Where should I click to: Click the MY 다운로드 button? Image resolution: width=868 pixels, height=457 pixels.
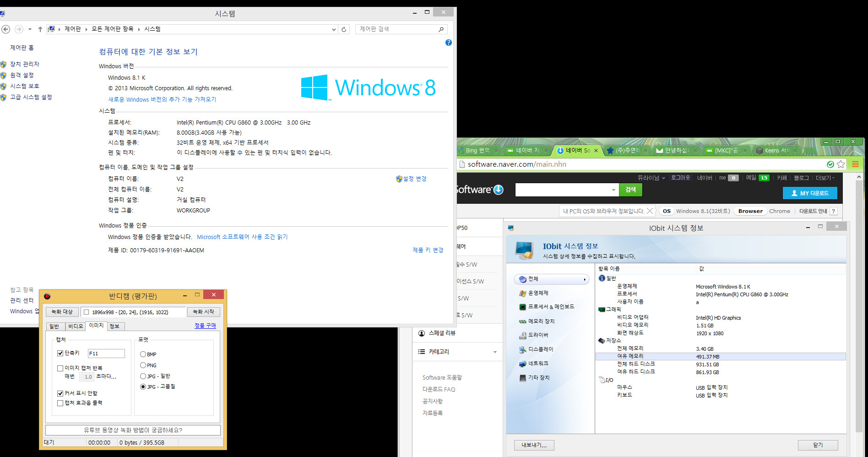click(810, 193)
